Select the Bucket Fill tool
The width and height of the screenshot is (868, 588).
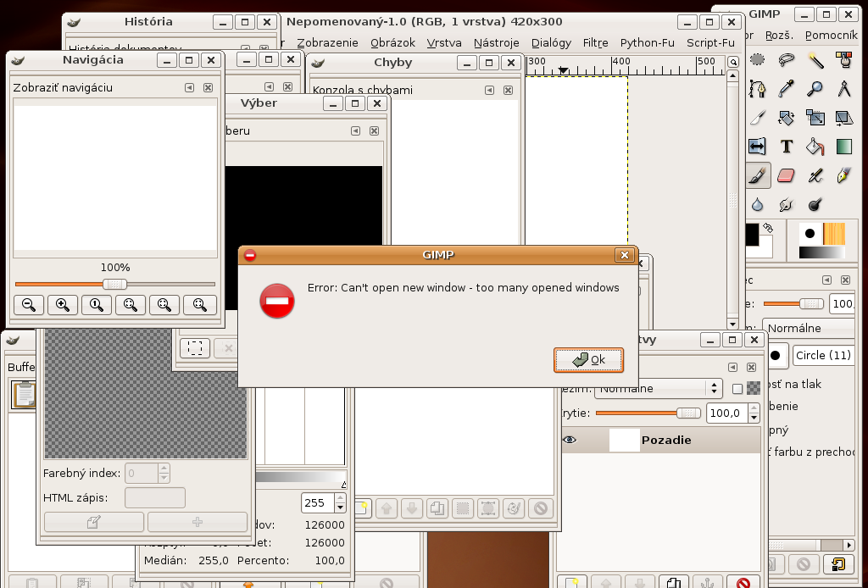(x=815, y=147)
